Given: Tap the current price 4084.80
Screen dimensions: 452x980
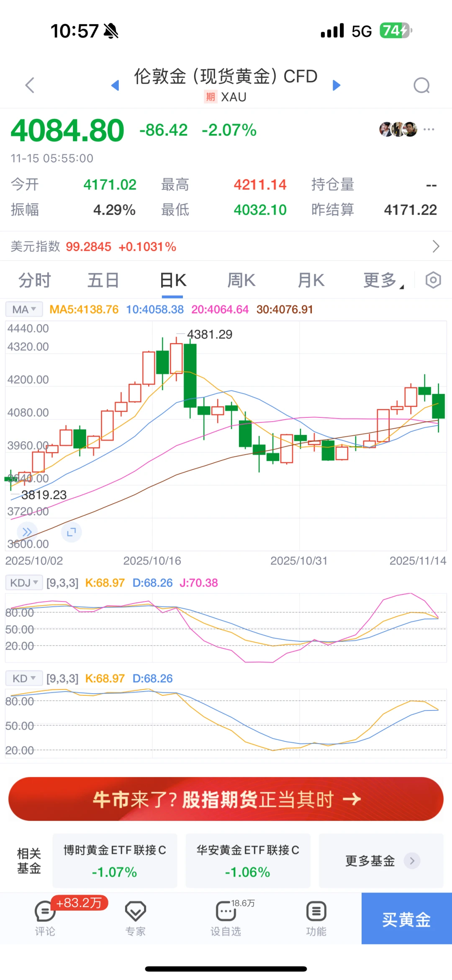Looking at the screenshot, I should 67,130.
